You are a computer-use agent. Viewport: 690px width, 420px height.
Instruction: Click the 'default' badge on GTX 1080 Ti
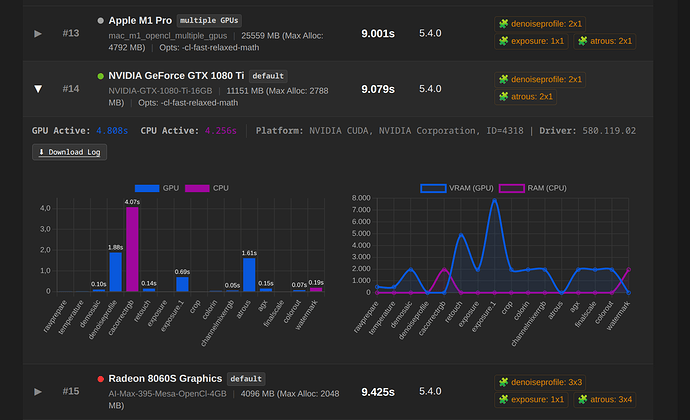[x=269, y=76]
